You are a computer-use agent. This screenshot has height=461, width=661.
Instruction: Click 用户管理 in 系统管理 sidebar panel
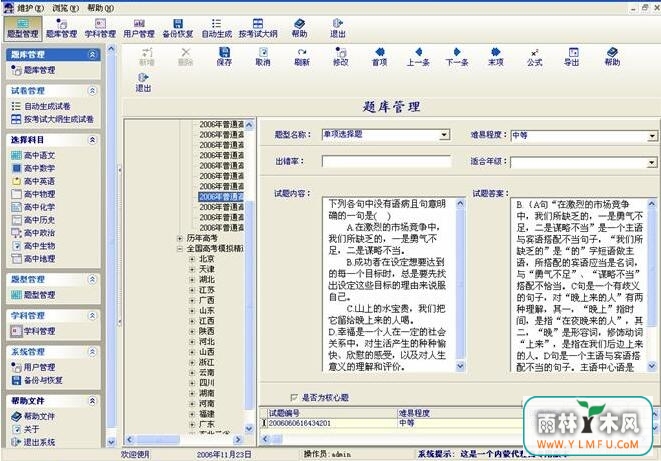point(33,367)
